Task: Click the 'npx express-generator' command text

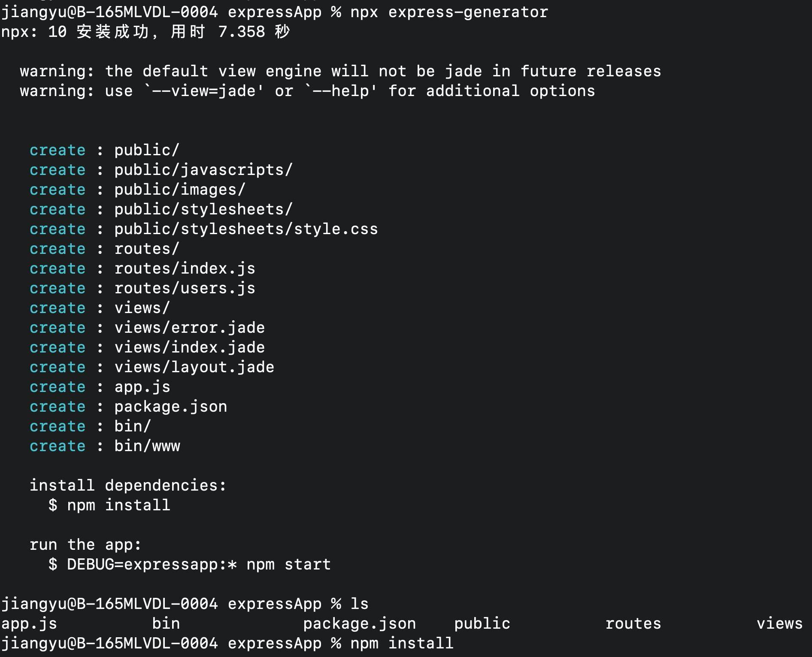Action: (x=449, y=12)
